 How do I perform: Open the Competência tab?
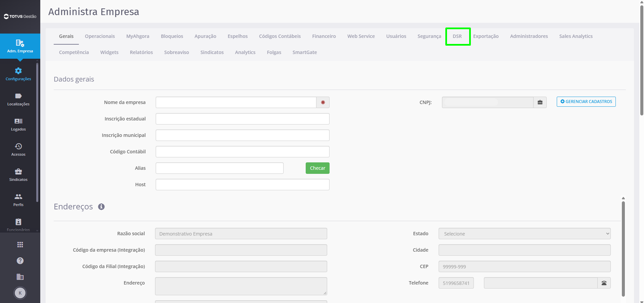tap(74, 52)
